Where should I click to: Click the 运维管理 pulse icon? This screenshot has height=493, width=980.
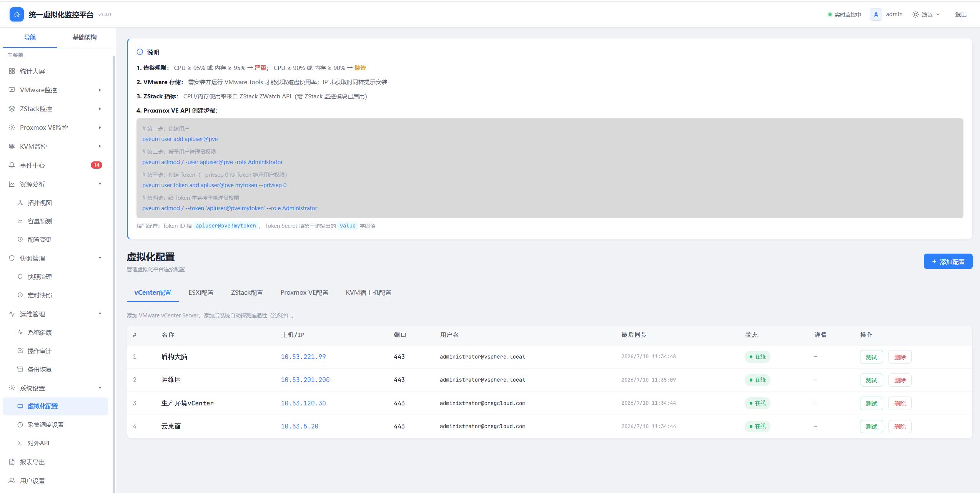pos(12,314)
